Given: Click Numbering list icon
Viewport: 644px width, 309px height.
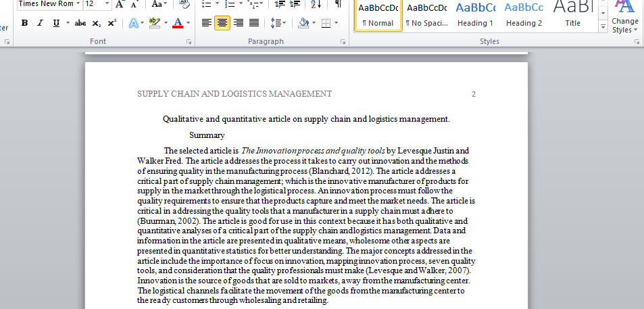Looking at the screenshot, I should [x=230, y=4].
